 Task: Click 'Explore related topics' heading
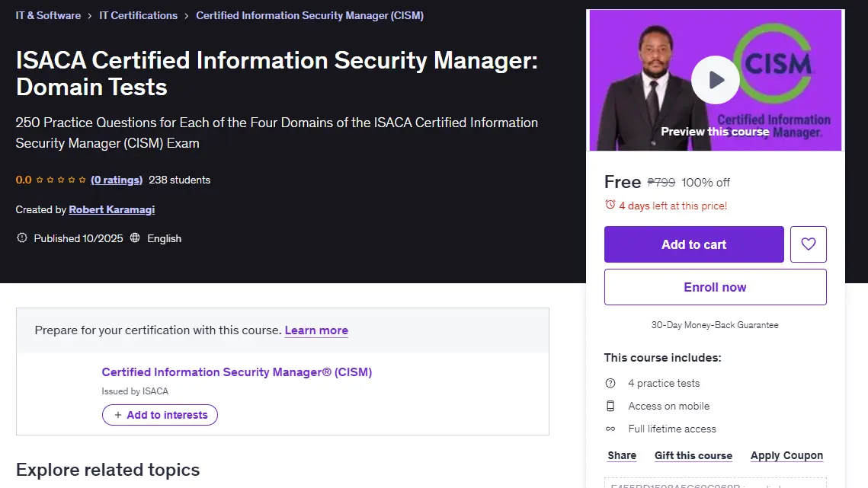tap(108, 470)
